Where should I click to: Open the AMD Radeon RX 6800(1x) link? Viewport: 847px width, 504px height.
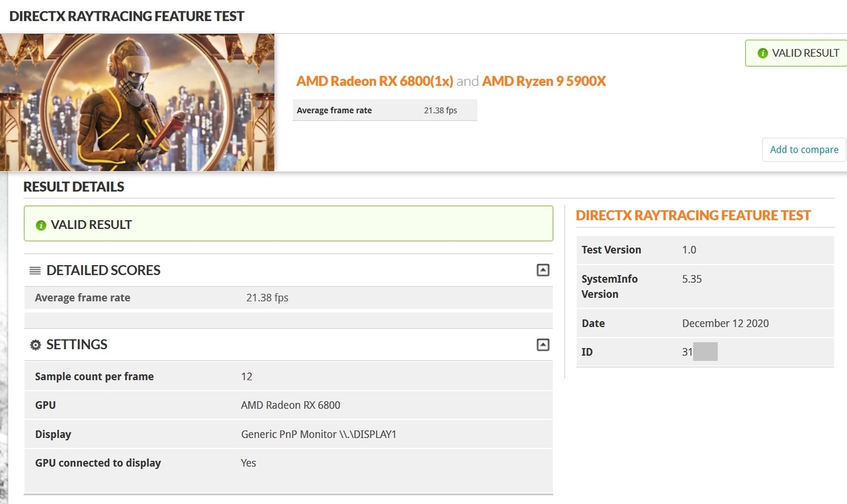point(375,81)
